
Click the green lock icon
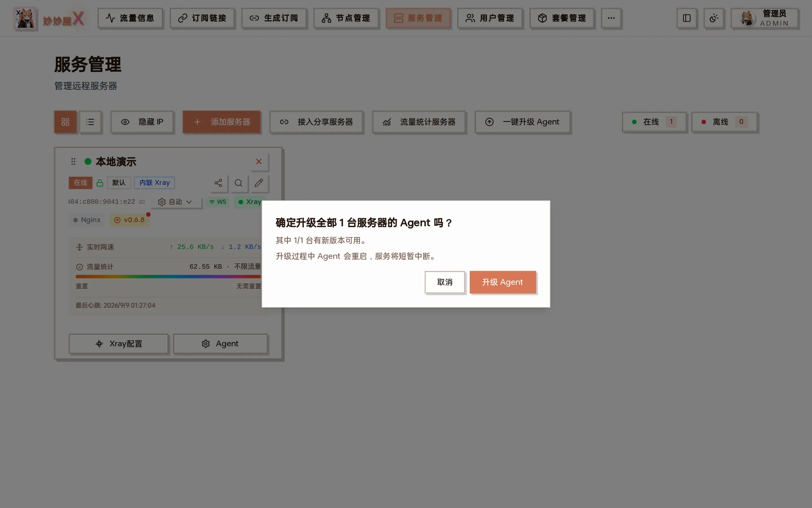coord(100,183)
